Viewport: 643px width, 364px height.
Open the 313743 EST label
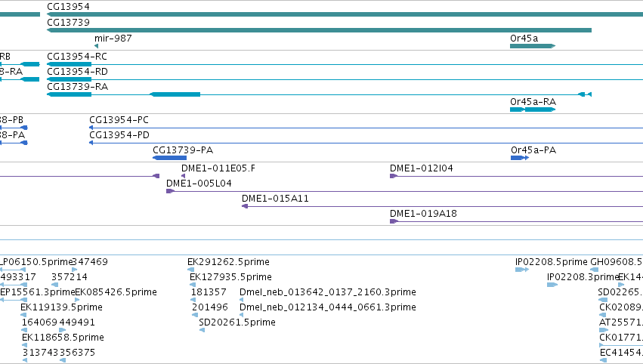point(41,353)
